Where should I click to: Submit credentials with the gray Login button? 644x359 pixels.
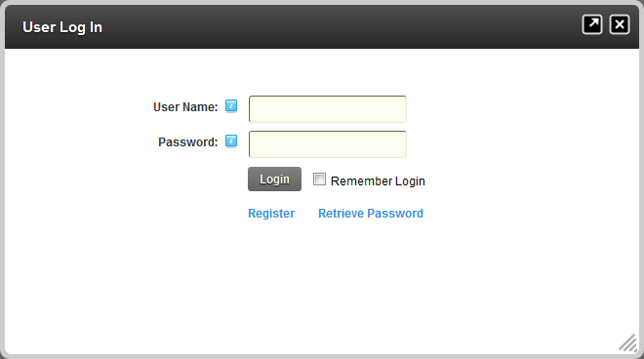[274, 179]
